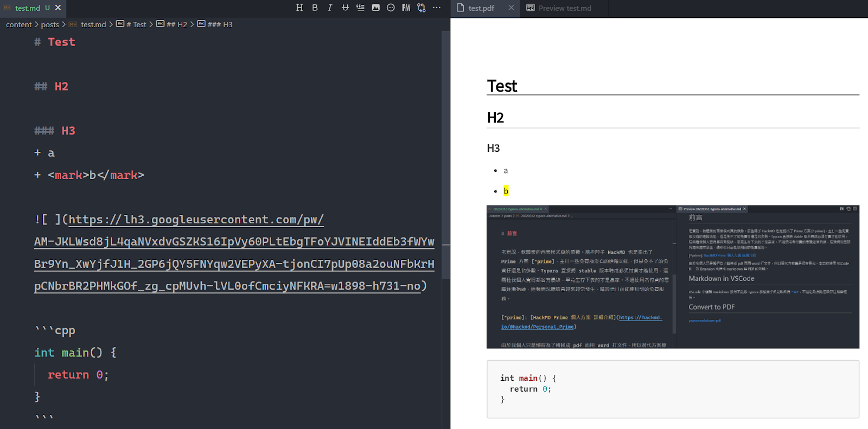Click the googleusercontent image URL in editor
The width and height of the screenshot is (868, 429).
[x=234, y=253]
